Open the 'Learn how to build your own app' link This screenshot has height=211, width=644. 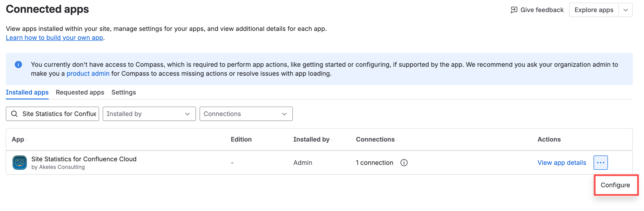54,38
